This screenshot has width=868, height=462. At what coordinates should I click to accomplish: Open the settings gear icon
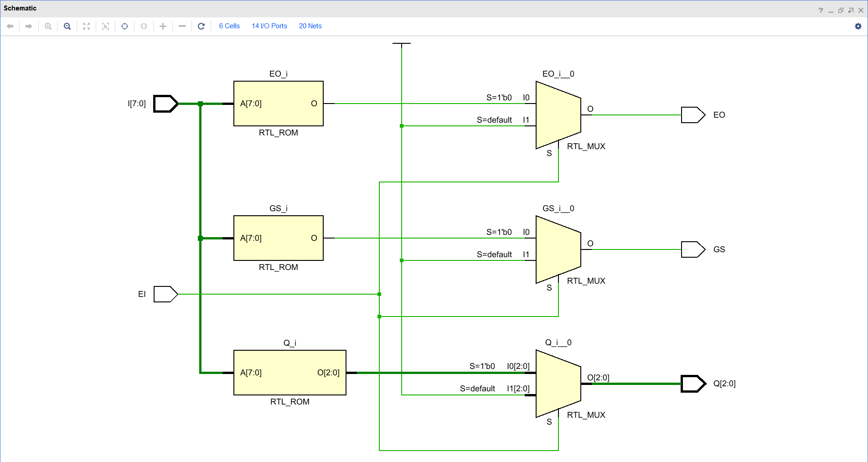(x=858, y=26)
